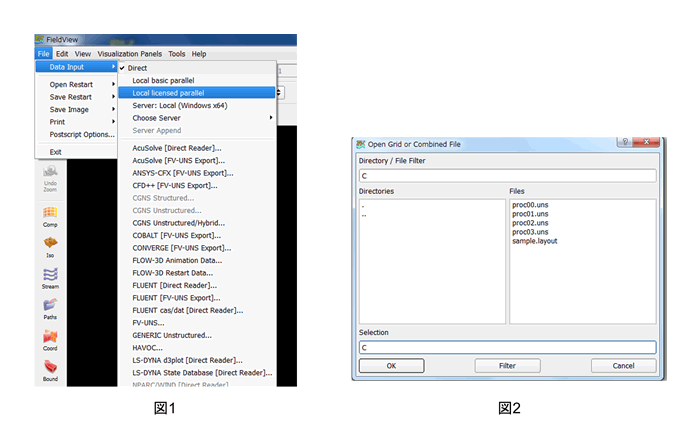The height and width of the screenshot is (440, 700).
Task: Open the Stream lines tool icon
Action: pyautogui.click(x=50, y=276)
